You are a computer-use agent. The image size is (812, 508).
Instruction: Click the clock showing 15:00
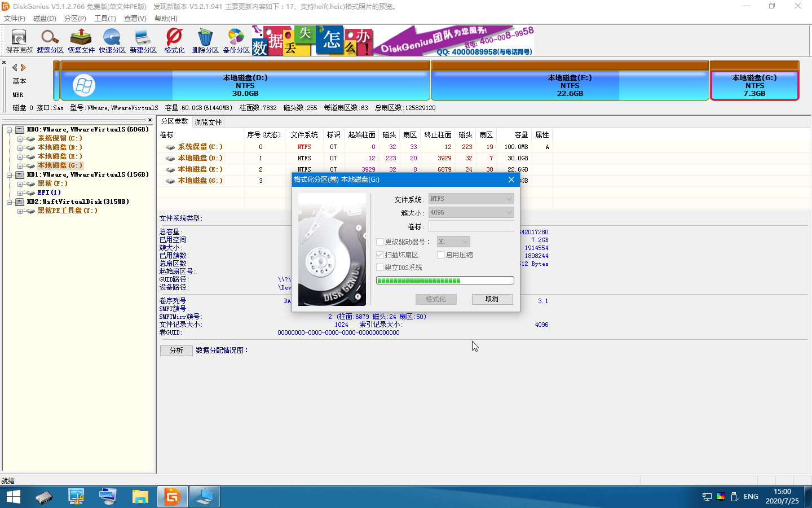782,492
